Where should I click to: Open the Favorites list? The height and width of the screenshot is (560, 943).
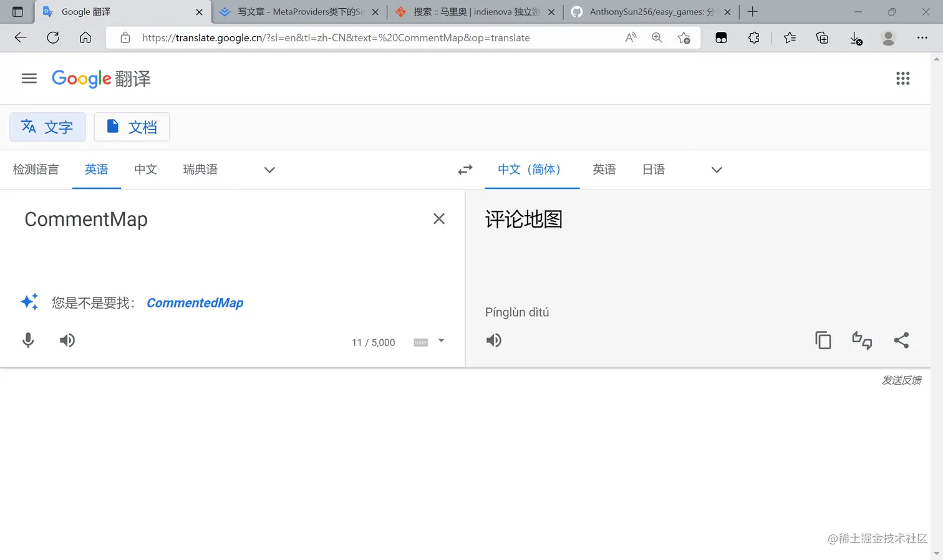click(790, 38)
